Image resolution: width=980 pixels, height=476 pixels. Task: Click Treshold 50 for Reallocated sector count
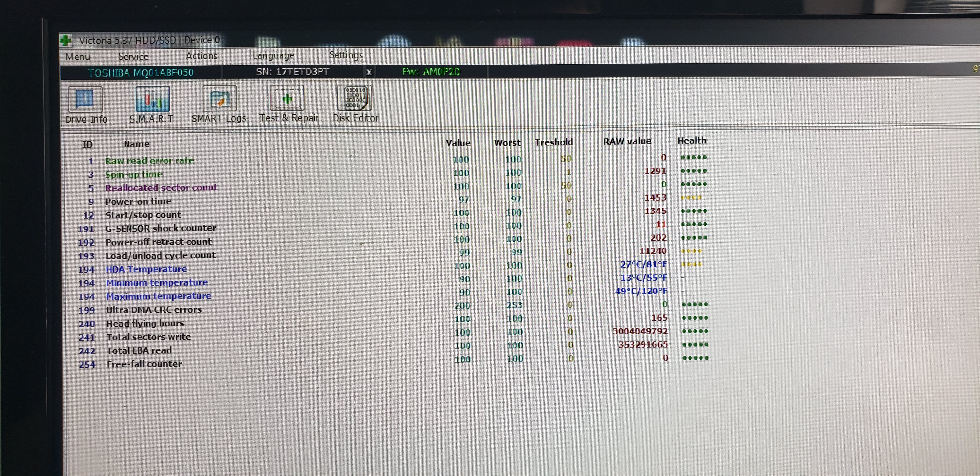coord(566,186)
